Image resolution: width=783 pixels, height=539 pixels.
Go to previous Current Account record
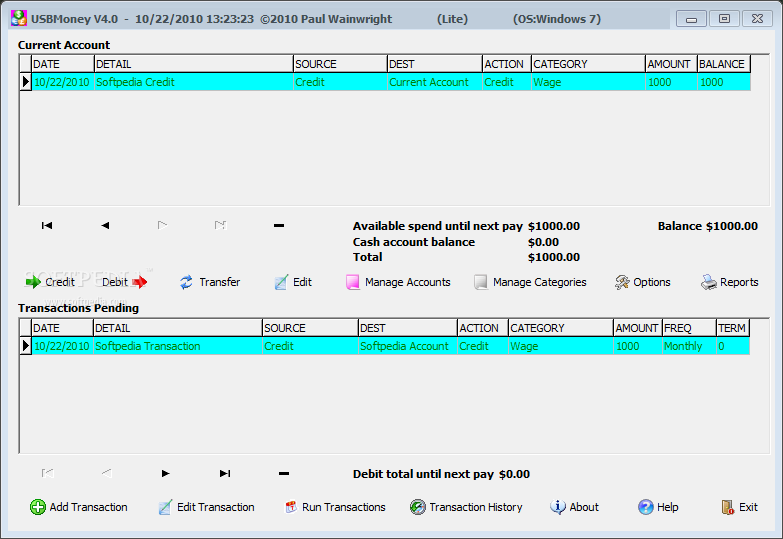tap(105, 225)
